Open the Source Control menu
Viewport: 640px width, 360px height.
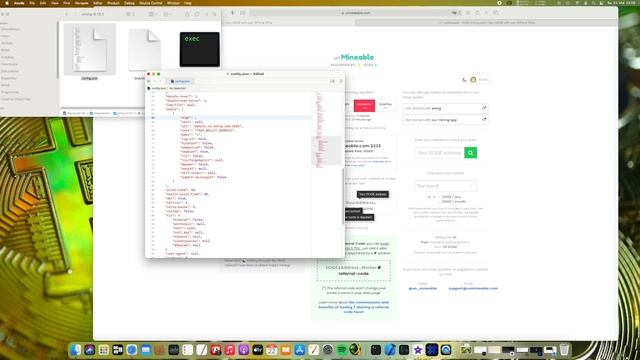click(151, 3)
